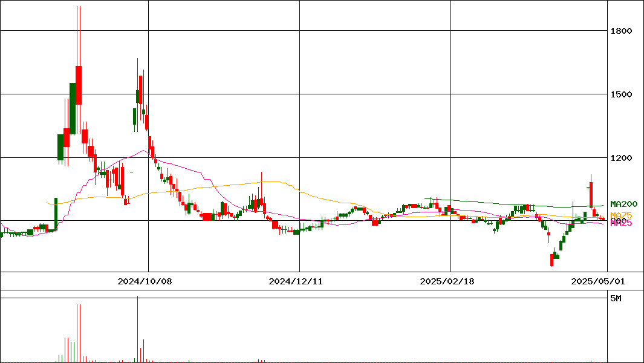
Task: Select the 2024/10/08 date label
Action: coord(145,281)
